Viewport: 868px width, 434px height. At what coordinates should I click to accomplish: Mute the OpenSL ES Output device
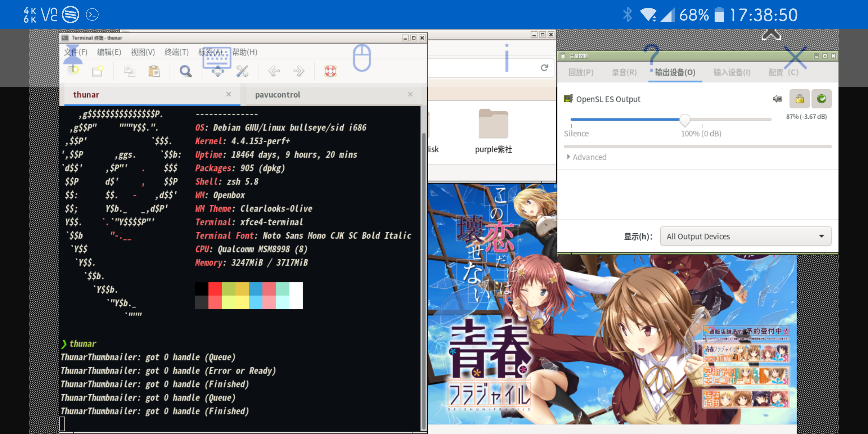(x=777, y=99)
